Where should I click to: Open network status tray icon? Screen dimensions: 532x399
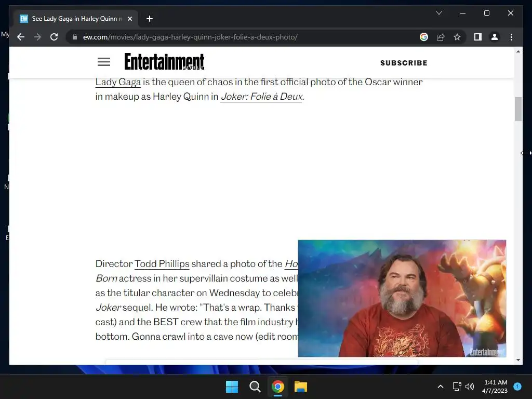(457, 387)
